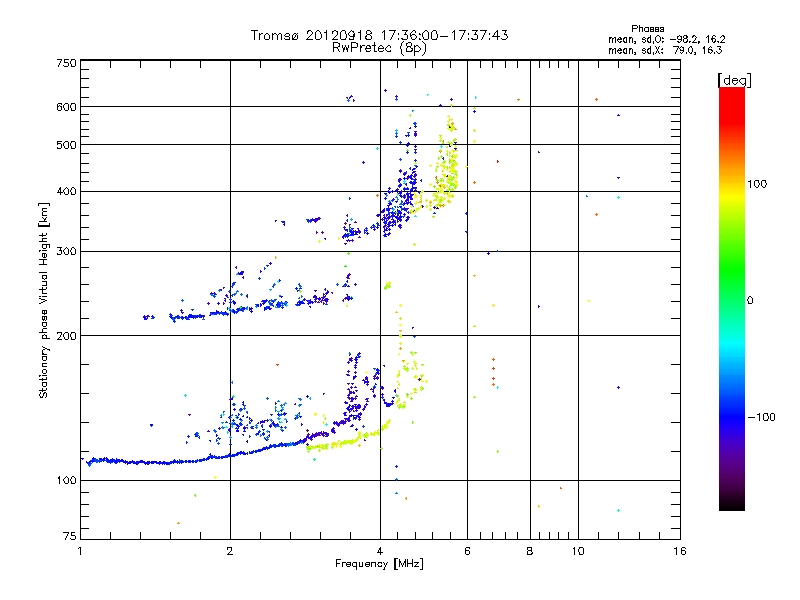Click the x-axis tick label '6'
The image size is (800, 600).
(x=467, y=551)
